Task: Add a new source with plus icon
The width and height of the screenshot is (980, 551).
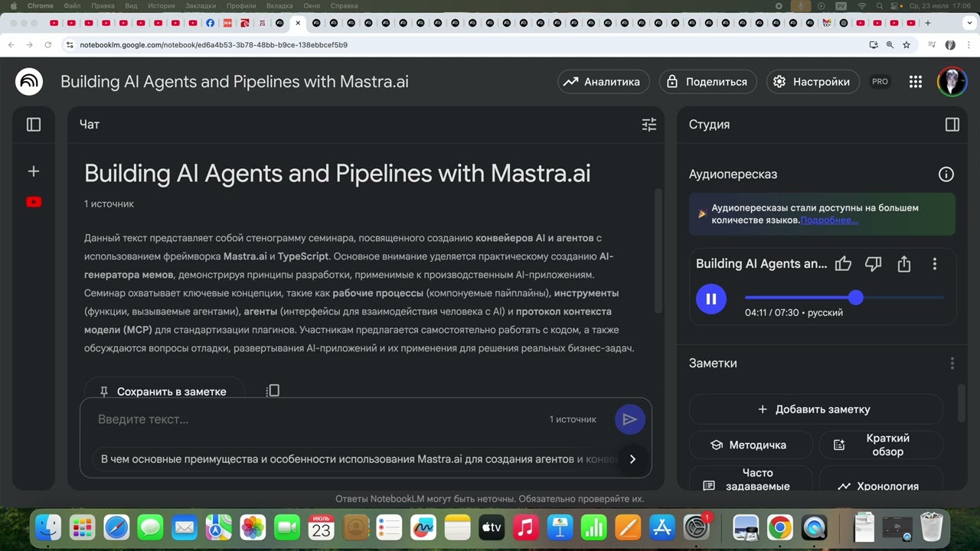Action: [34, 171]
